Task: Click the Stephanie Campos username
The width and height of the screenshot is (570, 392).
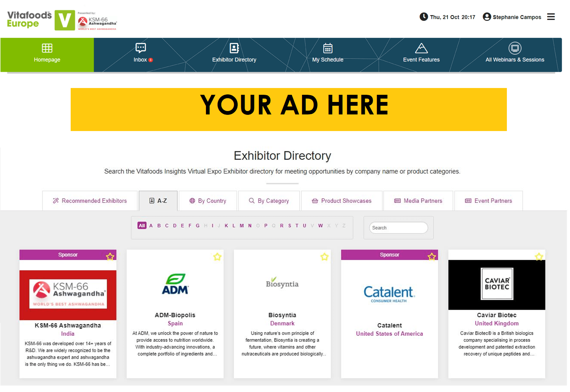Action: point(517,17)
